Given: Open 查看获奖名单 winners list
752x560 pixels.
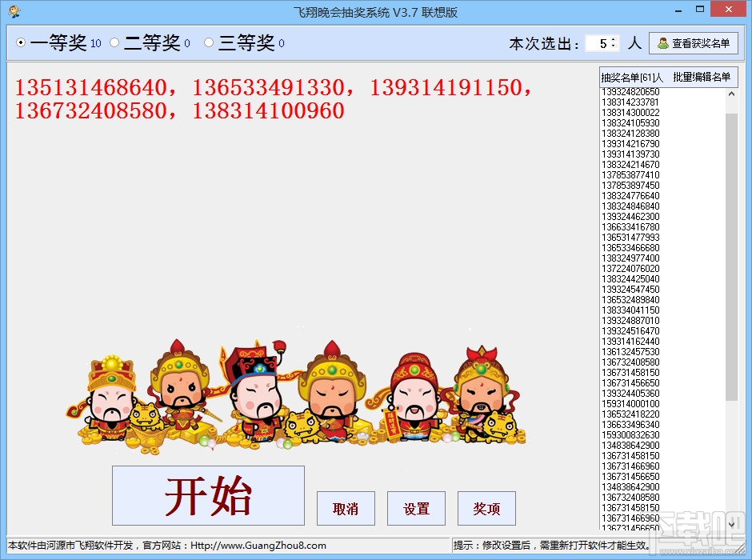Looking at the screenshot, I should point(694,43).
